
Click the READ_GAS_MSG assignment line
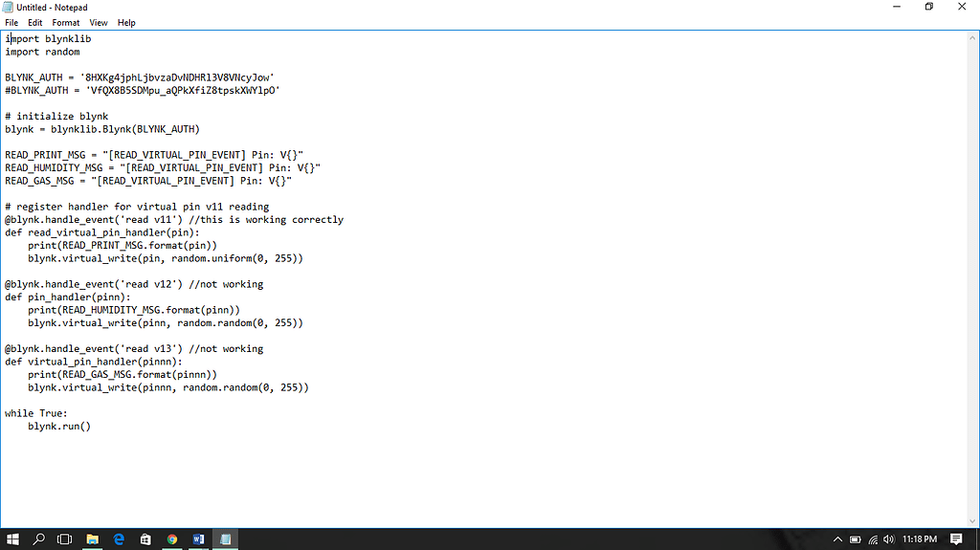click(148, 181)
